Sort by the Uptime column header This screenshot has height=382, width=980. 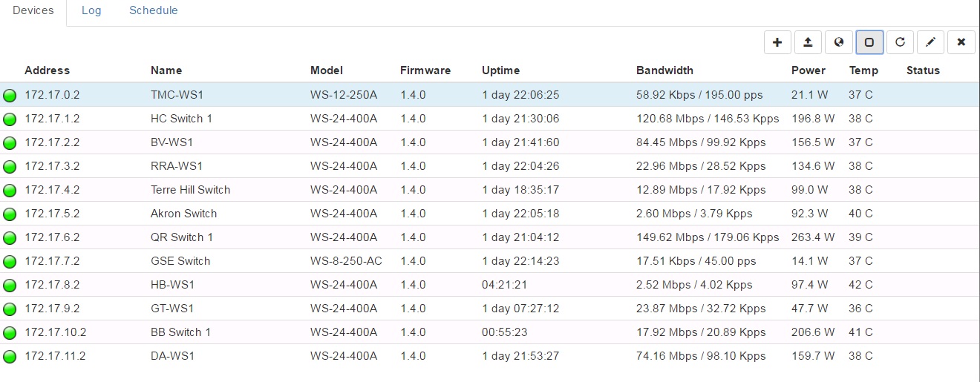pyautogui.click(x=500, y=70)
